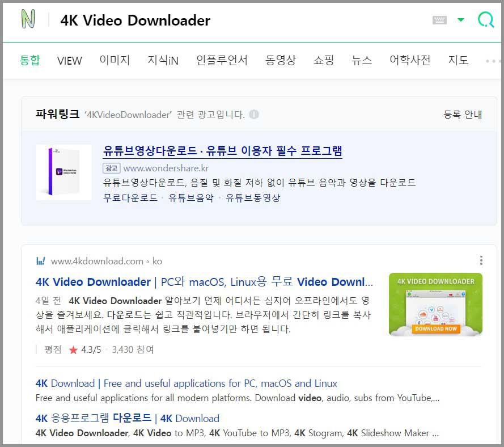The image size is (504, 447).
Task: Go to the 어학사전 tab
Action: (x=410, y=60)
